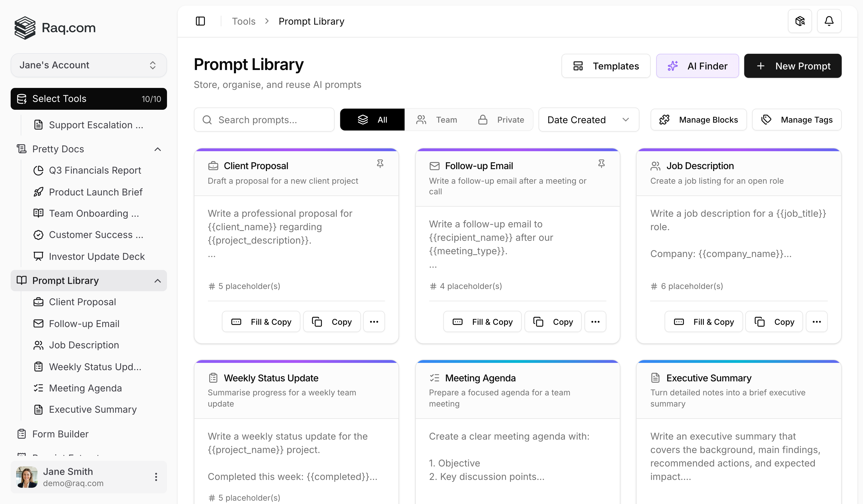The height and width of the screenshot is (504, 863).
Task: Open the Templates gallery
Action: [x=606, y=66]
